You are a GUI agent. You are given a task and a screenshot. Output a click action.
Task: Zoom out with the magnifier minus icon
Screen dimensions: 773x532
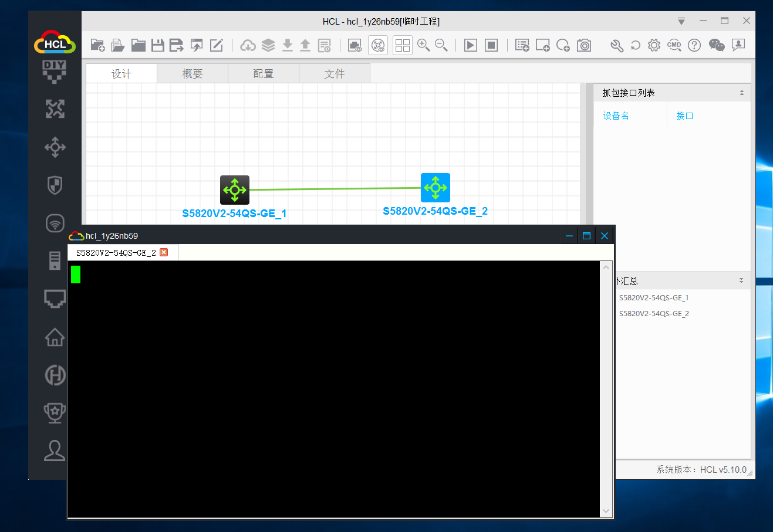point(441,45)
